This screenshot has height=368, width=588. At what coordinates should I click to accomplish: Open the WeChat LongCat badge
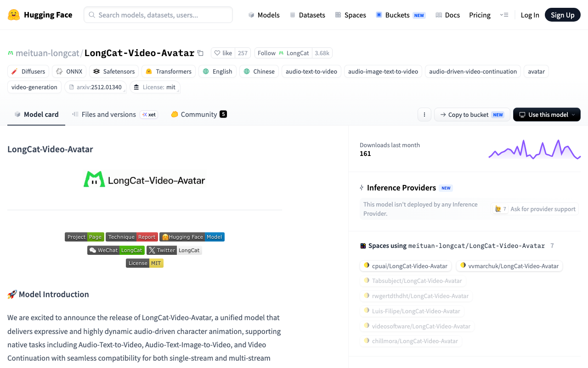click(x=116, y=250)
